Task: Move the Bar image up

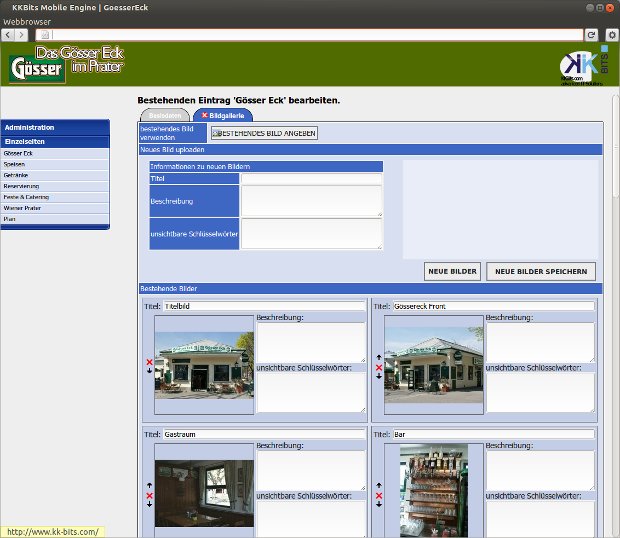Action: (379, 485)
